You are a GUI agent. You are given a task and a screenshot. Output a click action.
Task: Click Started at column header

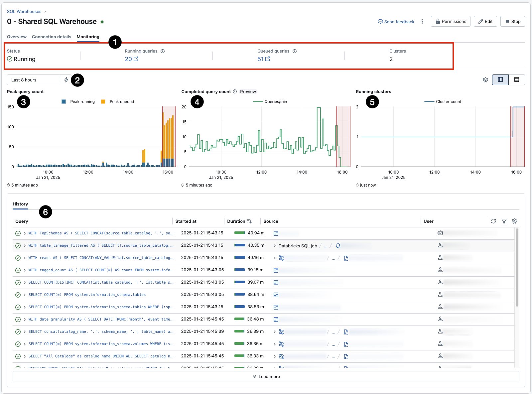(x=186, y=221)
